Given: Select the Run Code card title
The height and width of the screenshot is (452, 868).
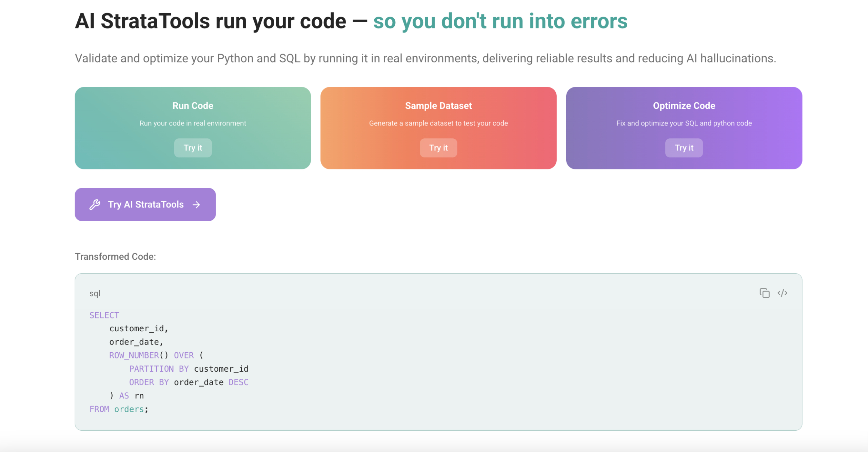Looking at the screenshot, I should (x=193, y=106).
